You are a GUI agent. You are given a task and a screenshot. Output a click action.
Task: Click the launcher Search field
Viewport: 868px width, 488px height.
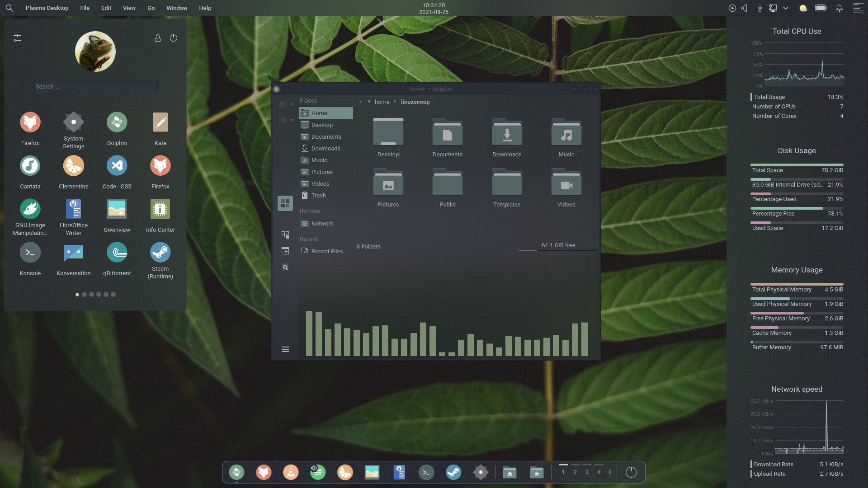tap(95, 87)
